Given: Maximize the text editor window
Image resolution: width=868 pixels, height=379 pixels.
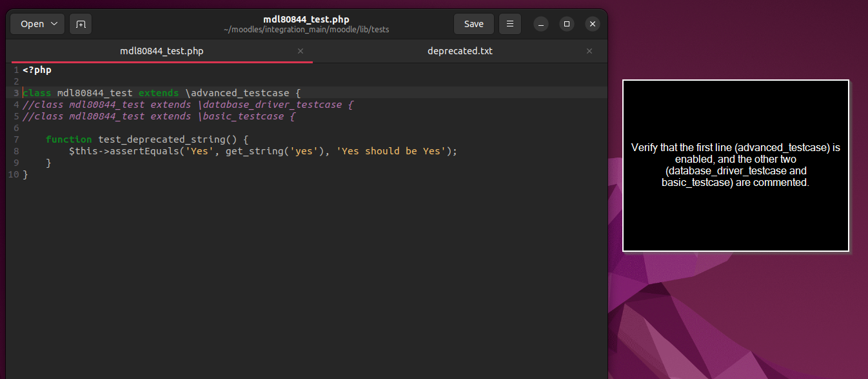Looking at the screenshot, I should pos(567,24).
